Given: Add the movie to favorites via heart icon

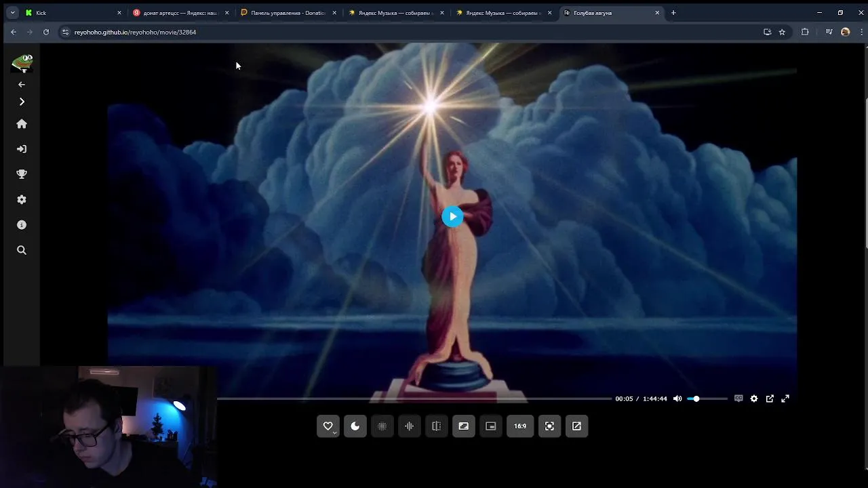Looking at the screenshot, I should coord(328,426).
